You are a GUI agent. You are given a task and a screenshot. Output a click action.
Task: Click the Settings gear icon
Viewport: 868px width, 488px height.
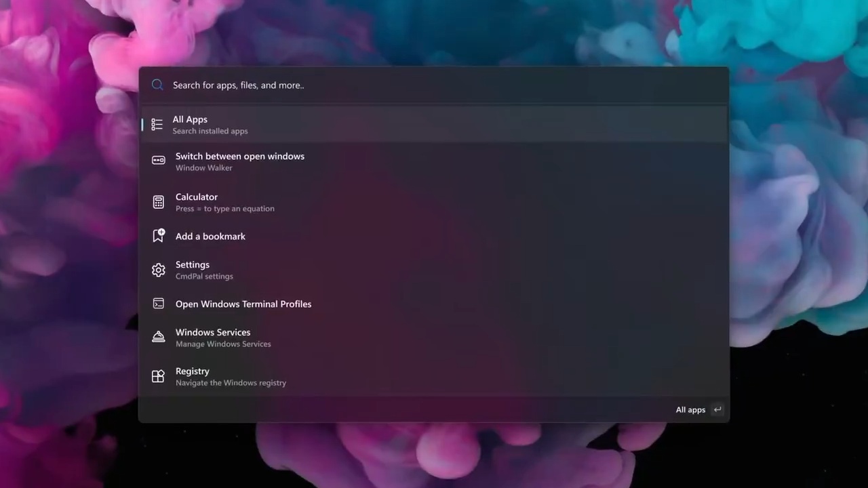click(x=158, y=270)
